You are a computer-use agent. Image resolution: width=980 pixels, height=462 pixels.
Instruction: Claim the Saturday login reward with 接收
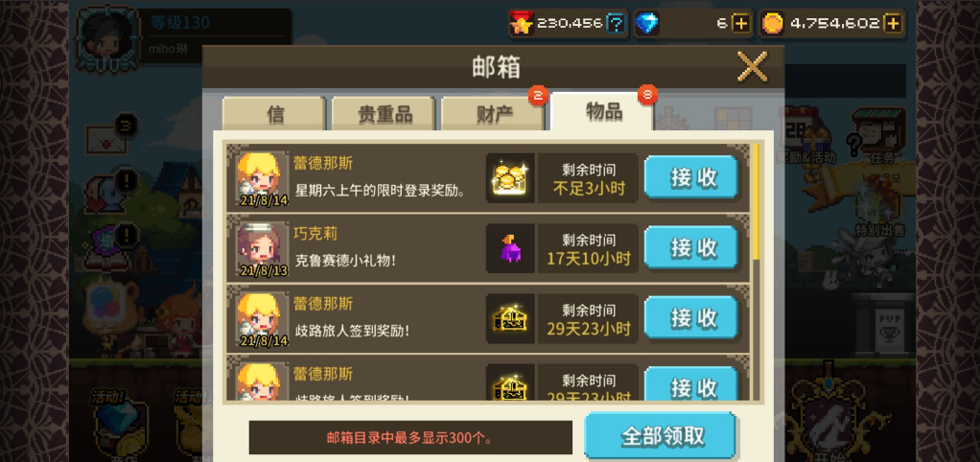pyautogui.click(x=691, y=178)
